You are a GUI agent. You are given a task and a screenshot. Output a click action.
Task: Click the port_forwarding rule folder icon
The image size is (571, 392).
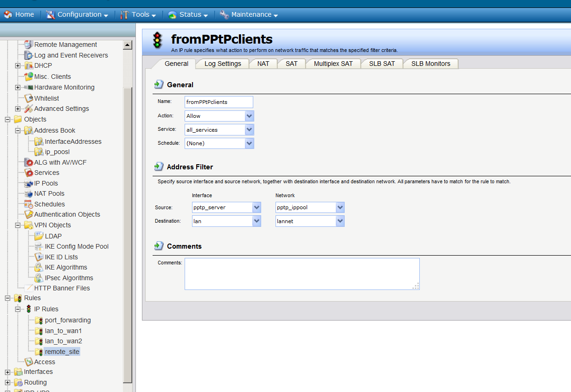click(x=39, y=320)
